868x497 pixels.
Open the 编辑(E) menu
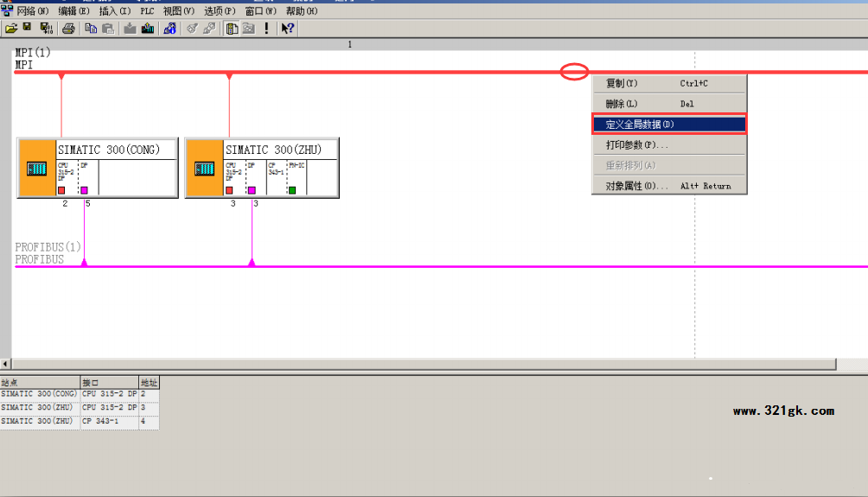coord(73,11)
